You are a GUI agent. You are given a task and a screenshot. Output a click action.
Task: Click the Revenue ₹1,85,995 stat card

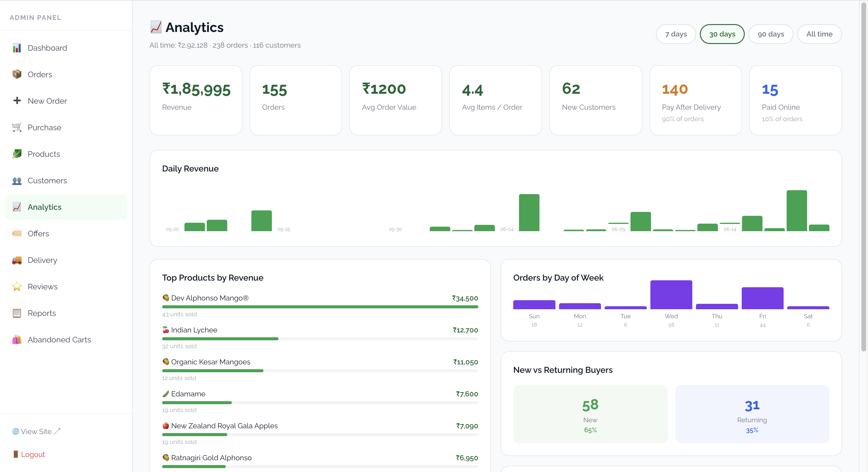[196, 100]
